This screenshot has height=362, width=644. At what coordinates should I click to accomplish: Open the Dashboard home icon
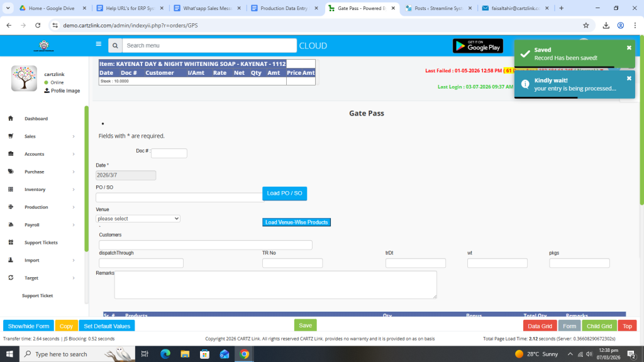pyautogui.click(x=11, y=119)
